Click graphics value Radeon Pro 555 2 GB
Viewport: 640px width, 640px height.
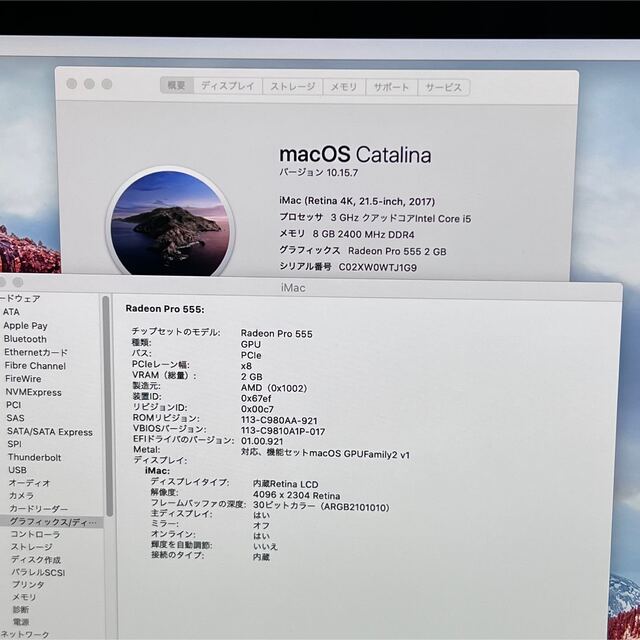397,251
